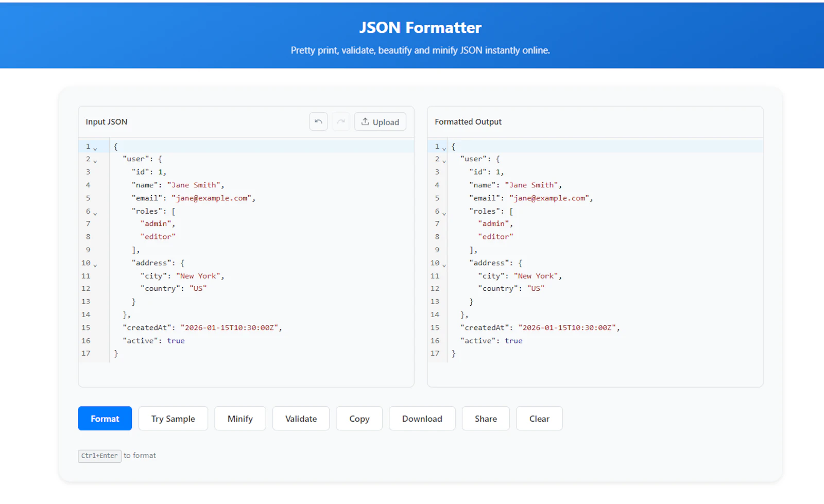Click the undo arrow icon

318,121
